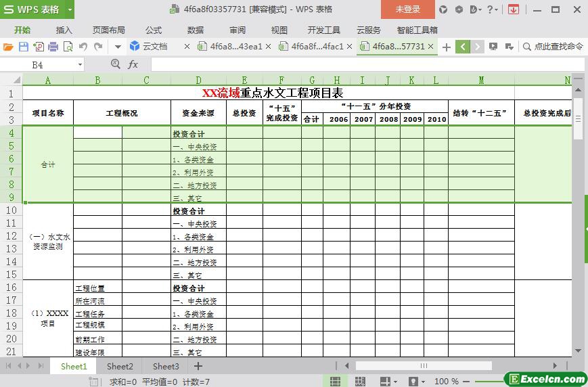
Task: Select column D header
Action: coord(198,80)
